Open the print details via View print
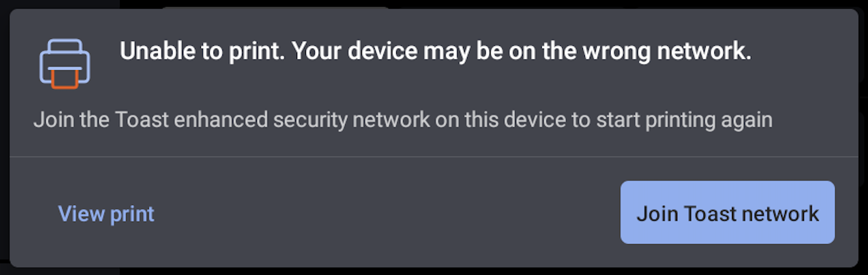868x275 pixels. 106,214
